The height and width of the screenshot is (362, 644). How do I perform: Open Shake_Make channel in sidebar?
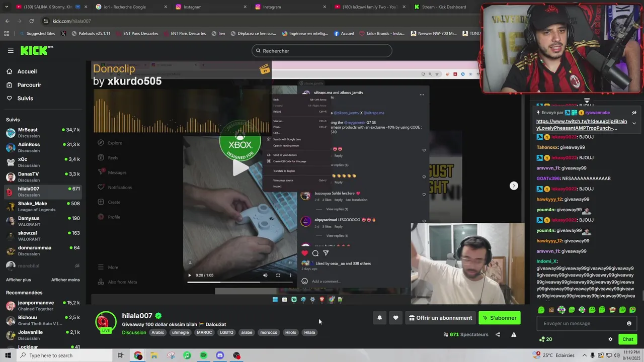tap(43, 207)
